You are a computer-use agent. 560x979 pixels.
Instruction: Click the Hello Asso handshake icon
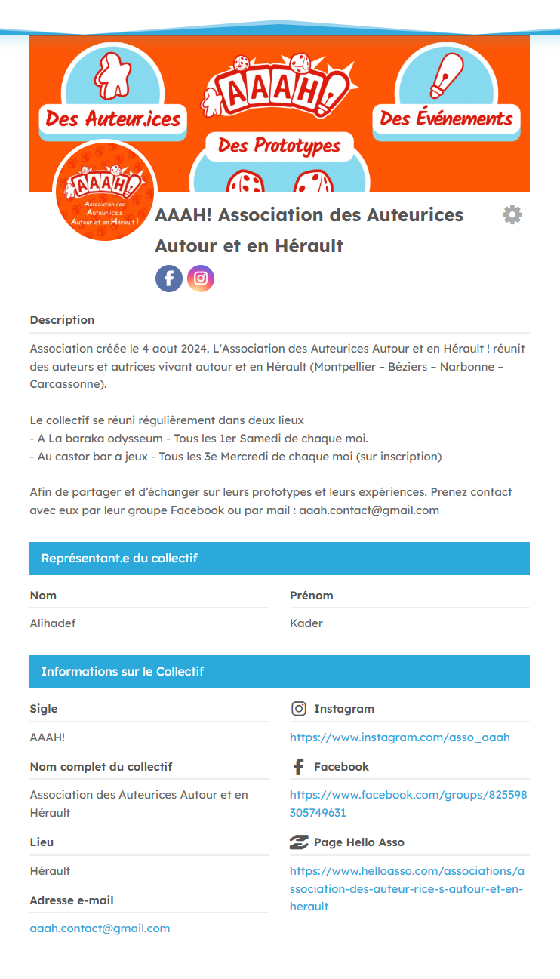299,842
